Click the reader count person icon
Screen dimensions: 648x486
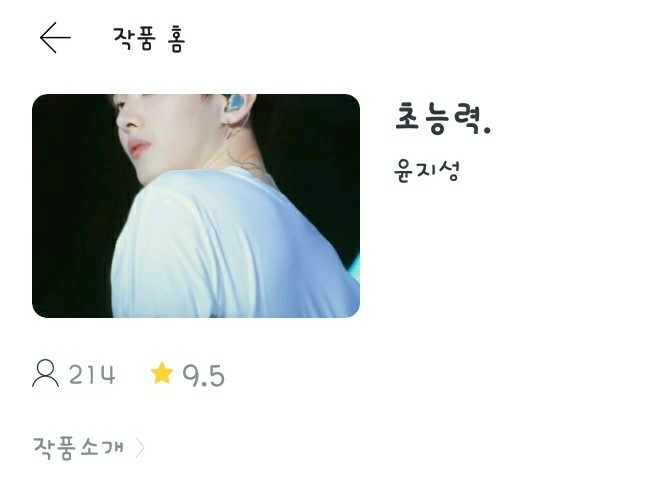(45, 373)
